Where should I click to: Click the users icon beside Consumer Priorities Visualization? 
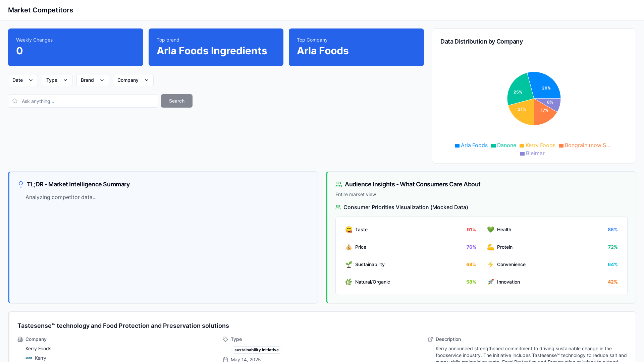pos(338,207)
